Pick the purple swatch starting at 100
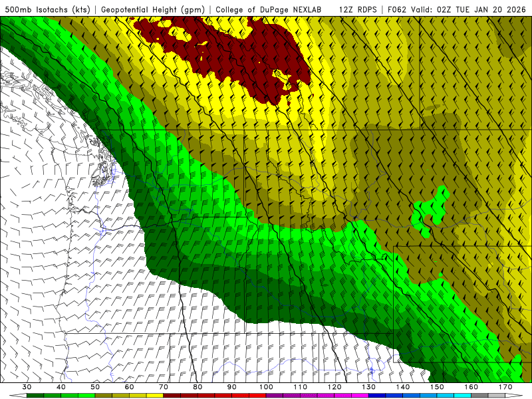The height and width of the screenshot is (399, 532). click(275, 395)
